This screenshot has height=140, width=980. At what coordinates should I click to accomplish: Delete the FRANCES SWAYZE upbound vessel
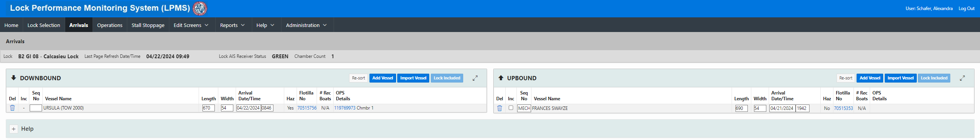(499, 108)
